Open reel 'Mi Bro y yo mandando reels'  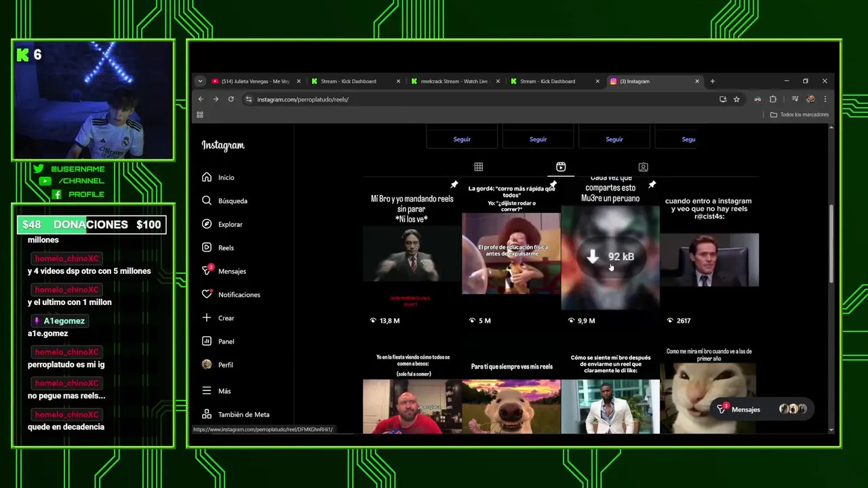tap(412, 253)
